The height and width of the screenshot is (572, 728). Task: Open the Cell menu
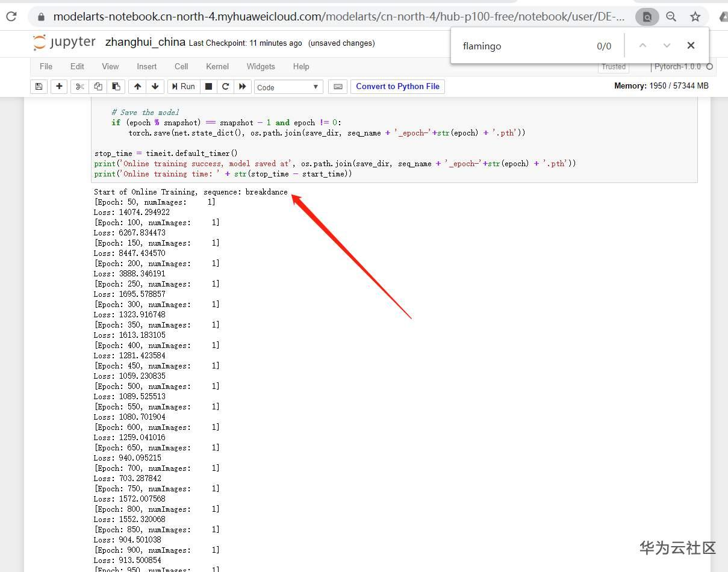click(x=181, y=67)
